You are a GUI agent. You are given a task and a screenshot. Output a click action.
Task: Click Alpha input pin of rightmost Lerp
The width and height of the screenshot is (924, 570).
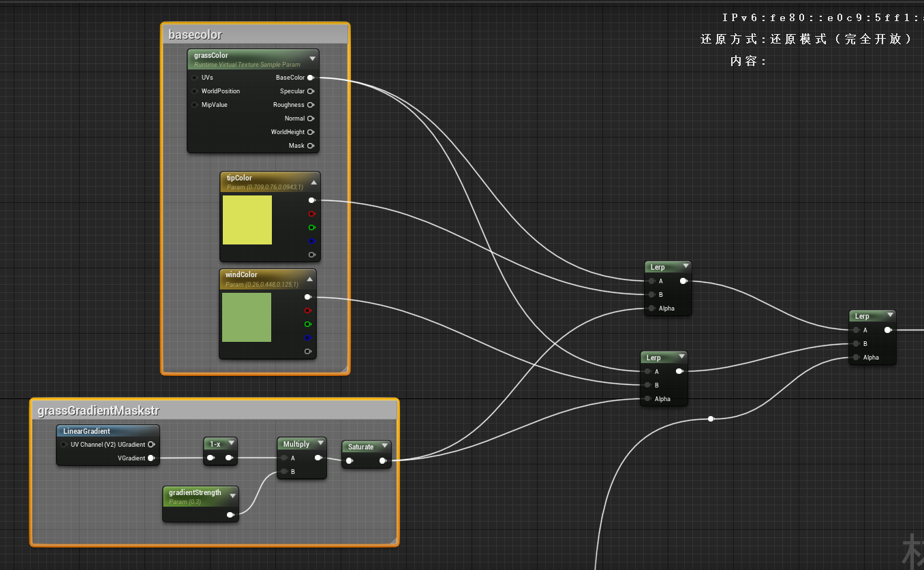[x=856, y=358]
